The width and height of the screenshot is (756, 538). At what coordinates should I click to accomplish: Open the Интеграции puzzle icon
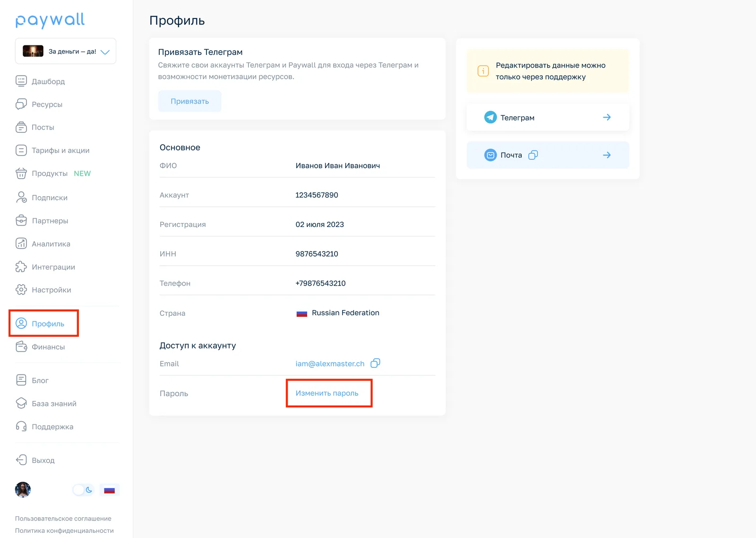(21, 267)
